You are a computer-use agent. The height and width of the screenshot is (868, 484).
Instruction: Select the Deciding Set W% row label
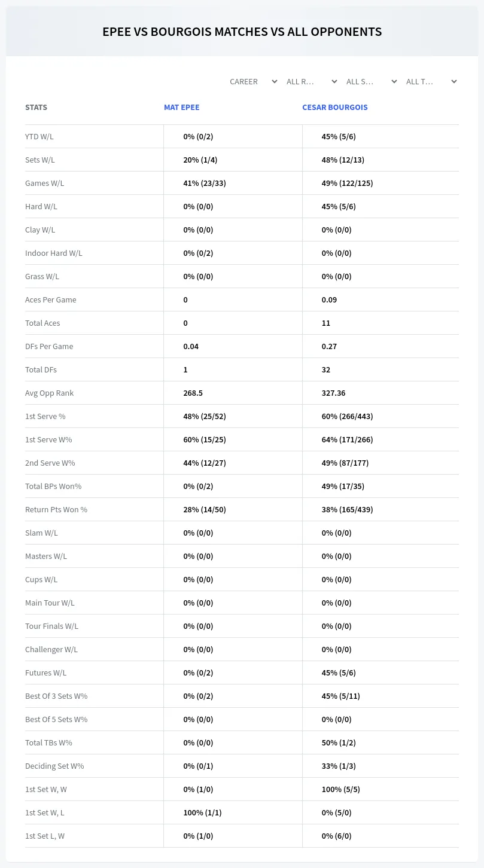tap(54, 766)
